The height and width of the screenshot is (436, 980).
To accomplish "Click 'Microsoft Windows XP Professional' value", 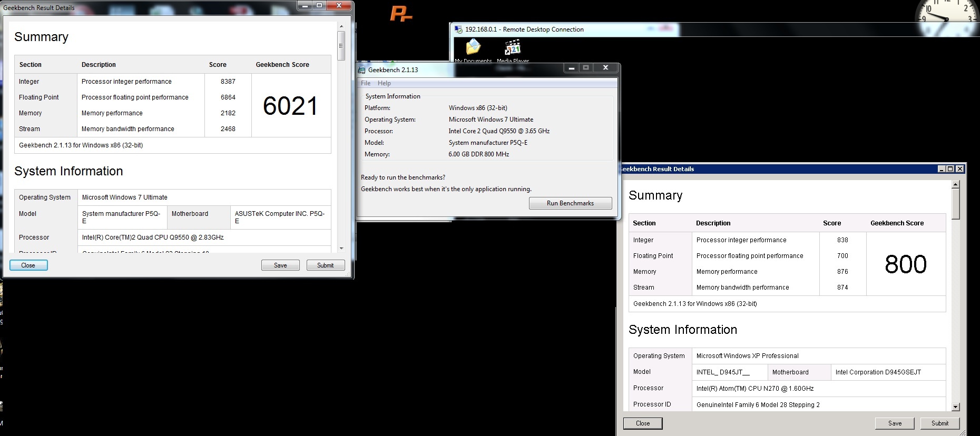I will [x=748, y=356].
